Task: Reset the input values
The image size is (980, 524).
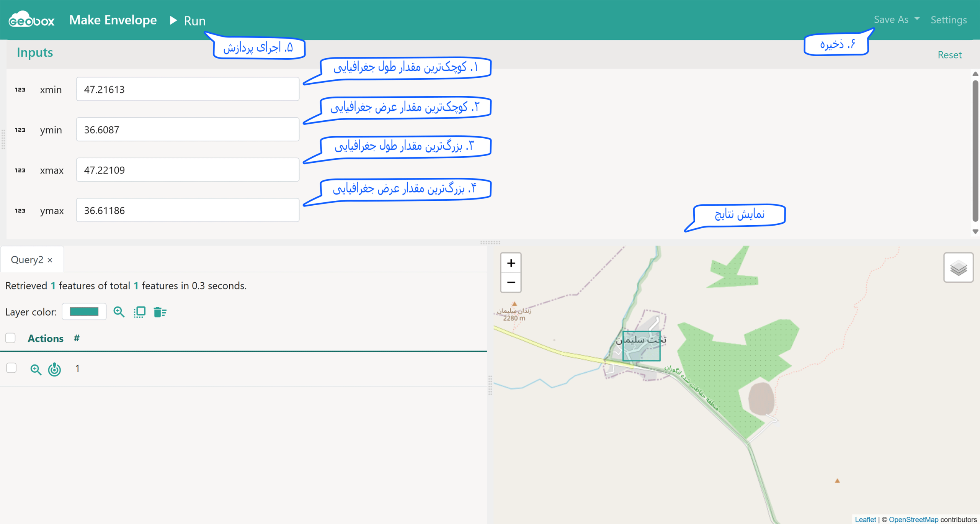Action: click(x=949, y=55)
